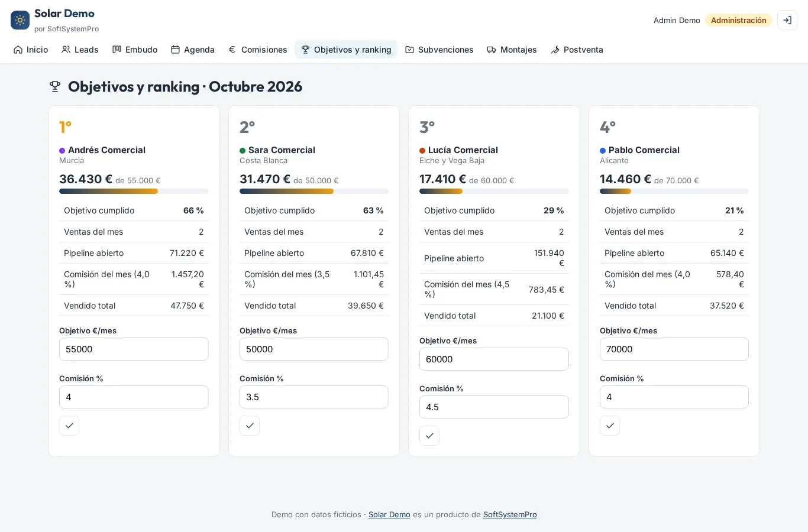Click Lucía's commission field showing 4.5
808x532 pixels.
(494, 407)
